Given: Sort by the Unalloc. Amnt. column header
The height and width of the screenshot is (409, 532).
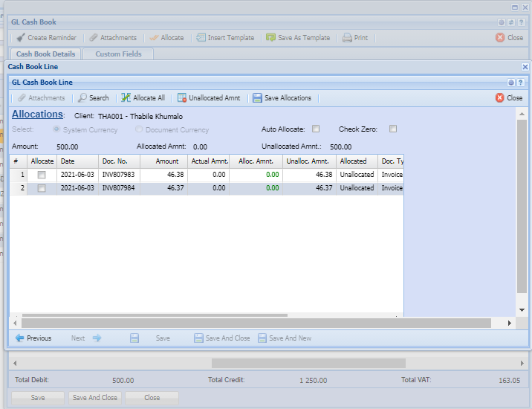Looking at the screenshot, I should point(308,161).
